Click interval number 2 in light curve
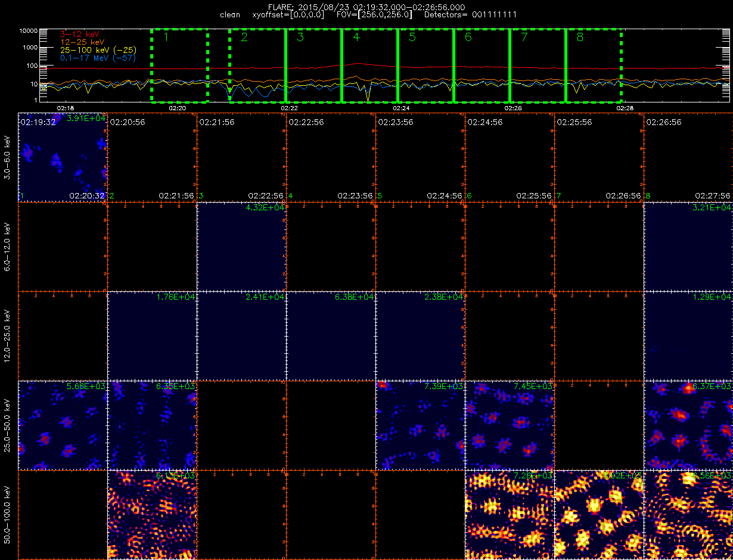 pyautogui.click(x=244, y=37)
